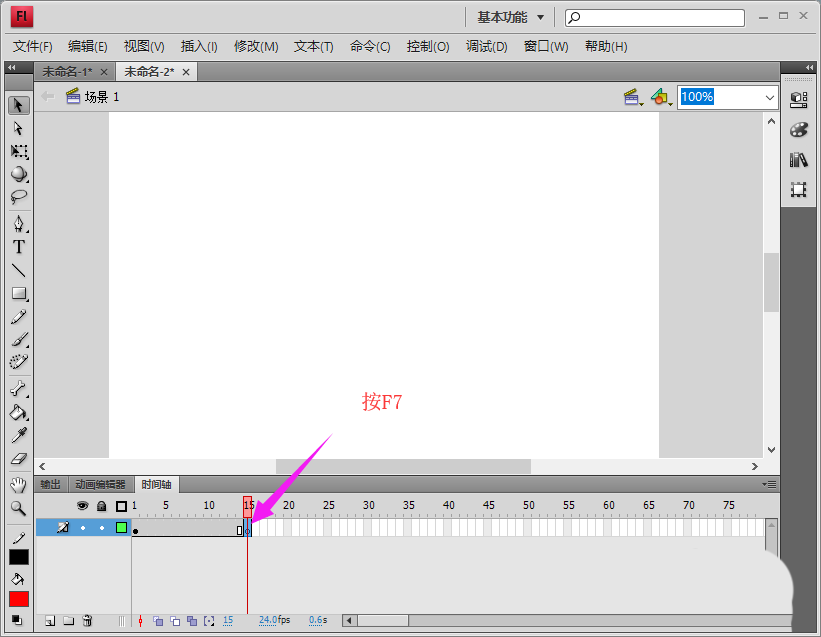Toggle layer lock dot on layer row
This screenshot has height=637, width=821.
(102, 528)
